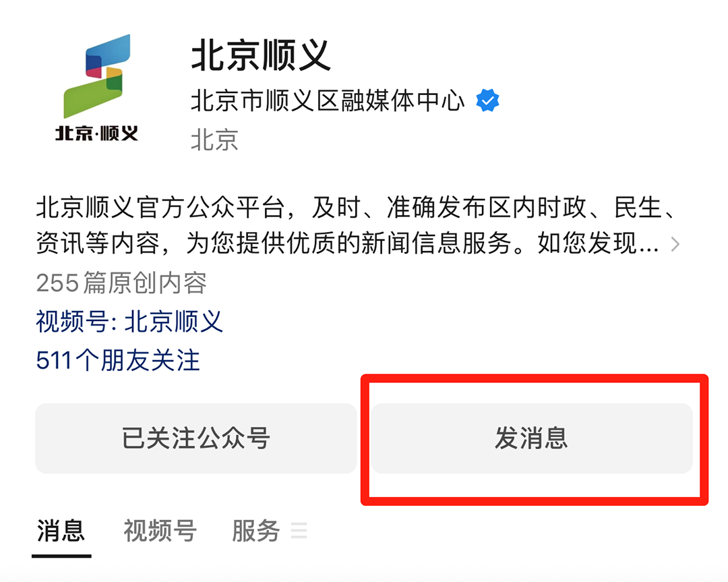This screenshot has height=582, width=728.
Task: Tap the 北京·顺义 caption under the logo
Action: 96,134
